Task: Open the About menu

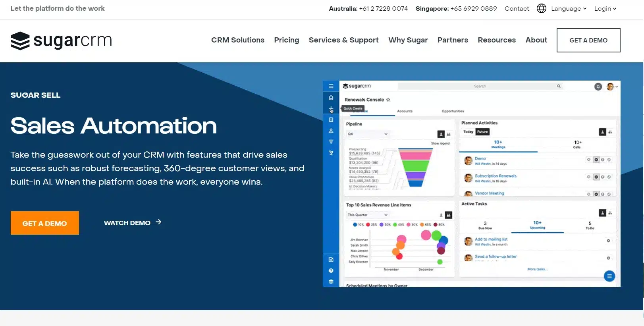Action: pyautogui.click(x=536, y=40)
